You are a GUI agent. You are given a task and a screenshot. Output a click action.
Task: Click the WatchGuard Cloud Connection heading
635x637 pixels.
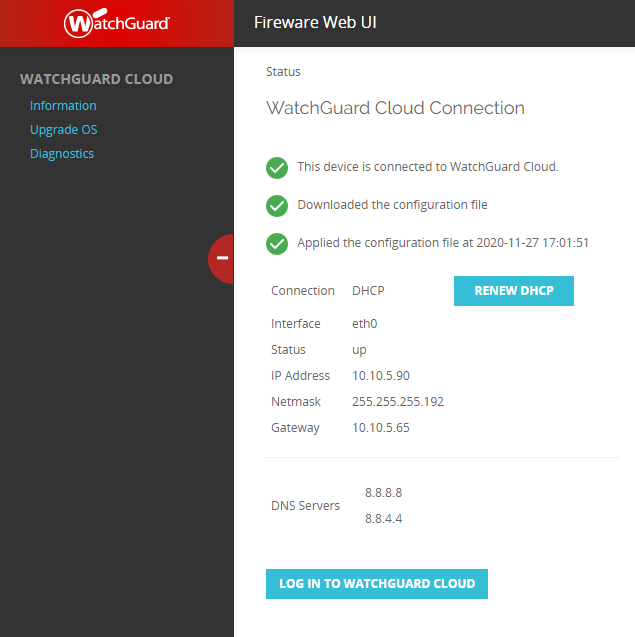point(395,108)
